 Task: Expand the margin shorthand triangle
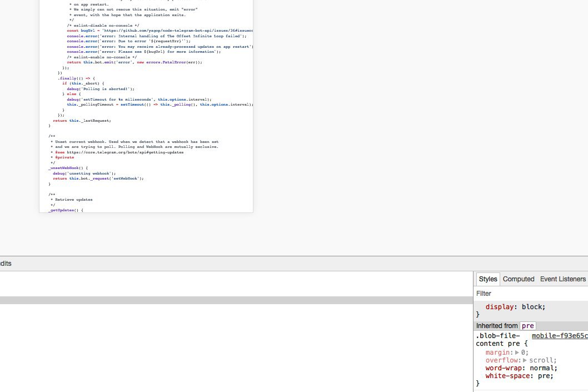(x=517, y=353)
